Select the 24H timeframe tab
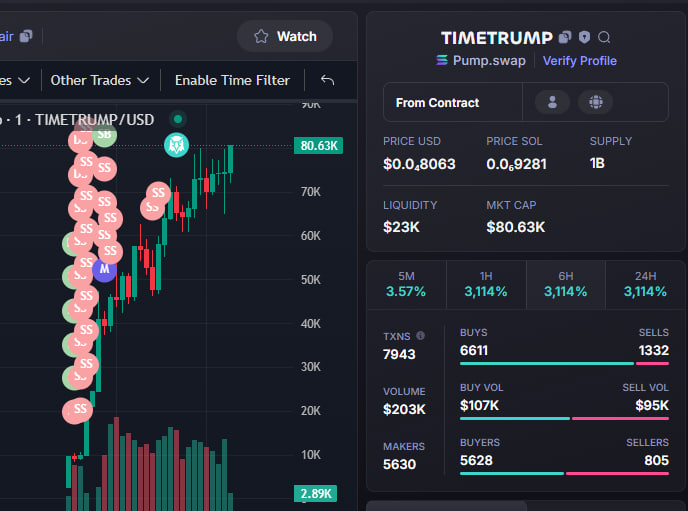Screen dimensions: 688x511 (645, 284)
